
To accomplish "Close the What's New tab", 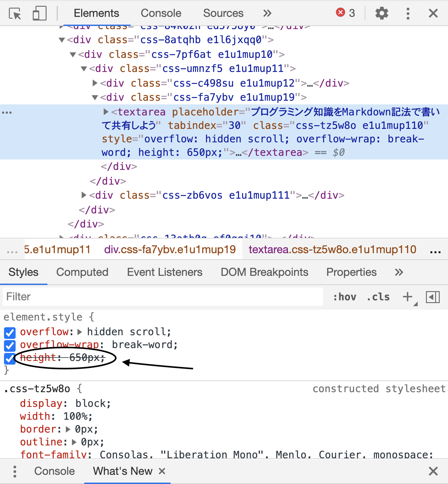I will (162, 471).
